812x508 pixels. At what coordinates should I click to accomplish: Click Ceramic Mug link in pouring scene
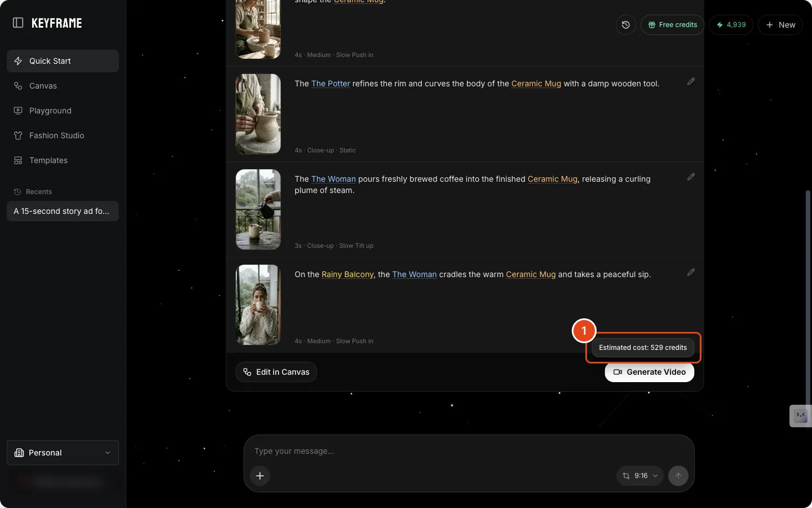[553, 179]
